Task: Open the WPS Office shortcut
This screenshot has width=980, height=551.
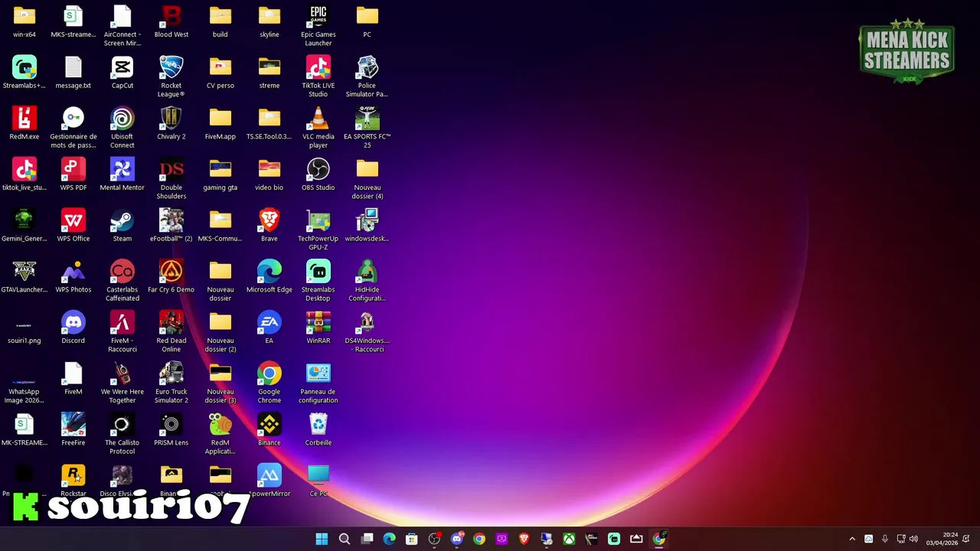Action: [73, 225]
